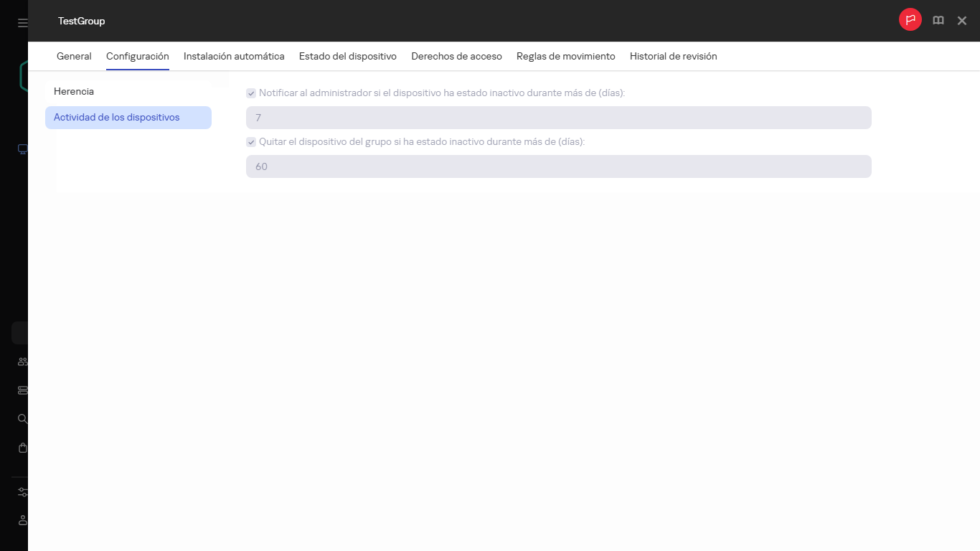The width and height of the screenshot is (980, 551).
Task: Open the account profile icon
Action: pos(21,520)
